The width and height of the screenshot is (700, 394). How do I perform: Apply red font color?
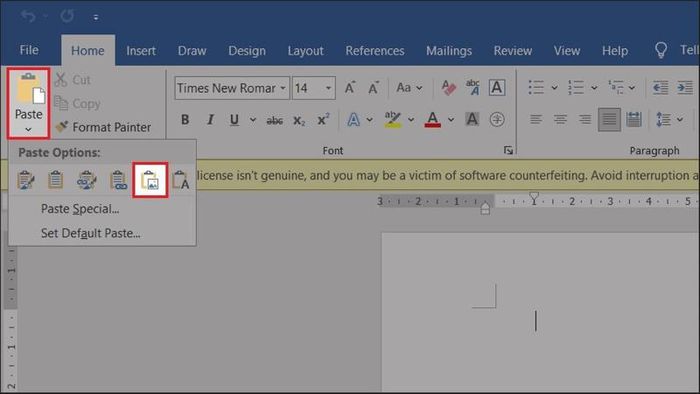tap(432, 119)
